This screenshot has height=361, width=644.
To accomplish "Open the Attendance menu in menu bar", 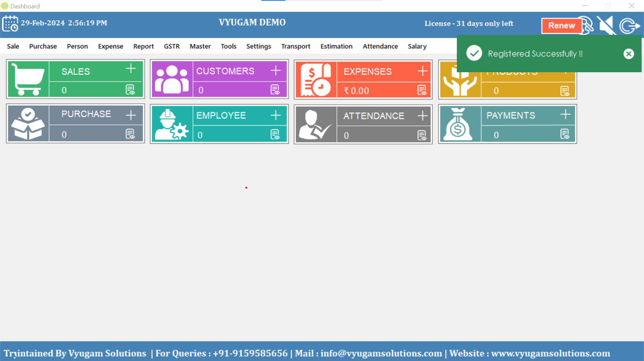I will 380,46.
